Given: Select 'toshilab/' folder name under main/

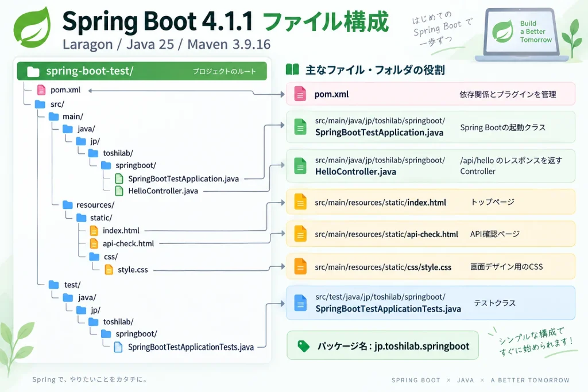Looking at the screenshot, I should coord(118,153).
